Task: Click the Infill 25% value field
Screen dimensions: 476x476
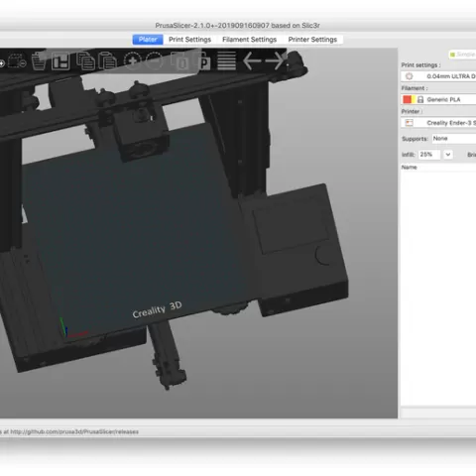Action: [x=429, y=155]
